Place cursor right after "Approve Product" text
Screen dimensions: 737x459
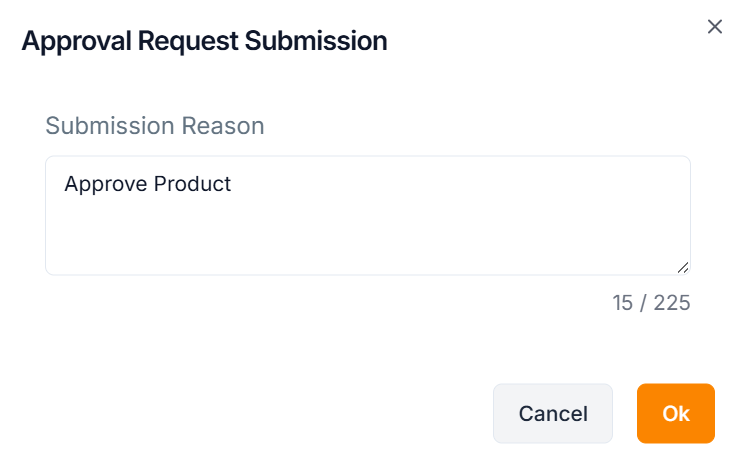click(233, 184)
